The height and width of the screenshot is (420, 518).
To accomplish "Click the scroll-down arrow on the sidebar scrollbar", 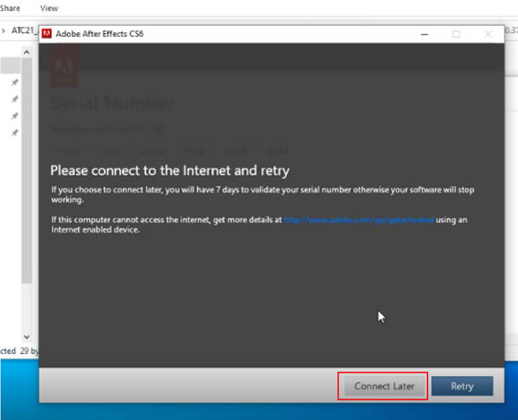I will pos(27,337).
